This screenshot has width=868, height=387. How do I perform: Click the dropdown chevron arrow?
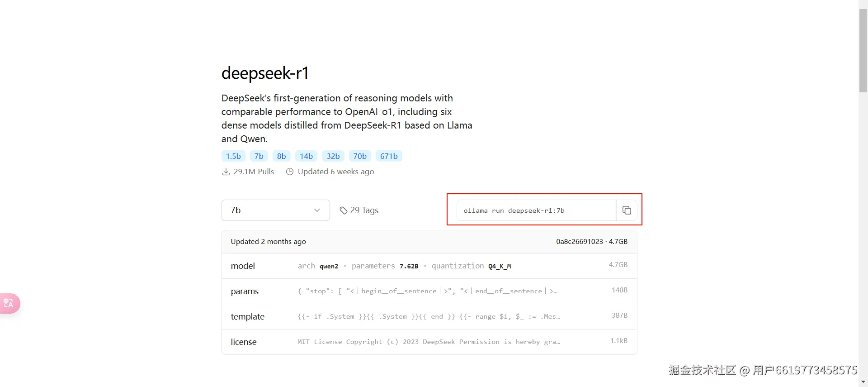tap(317, 210)
